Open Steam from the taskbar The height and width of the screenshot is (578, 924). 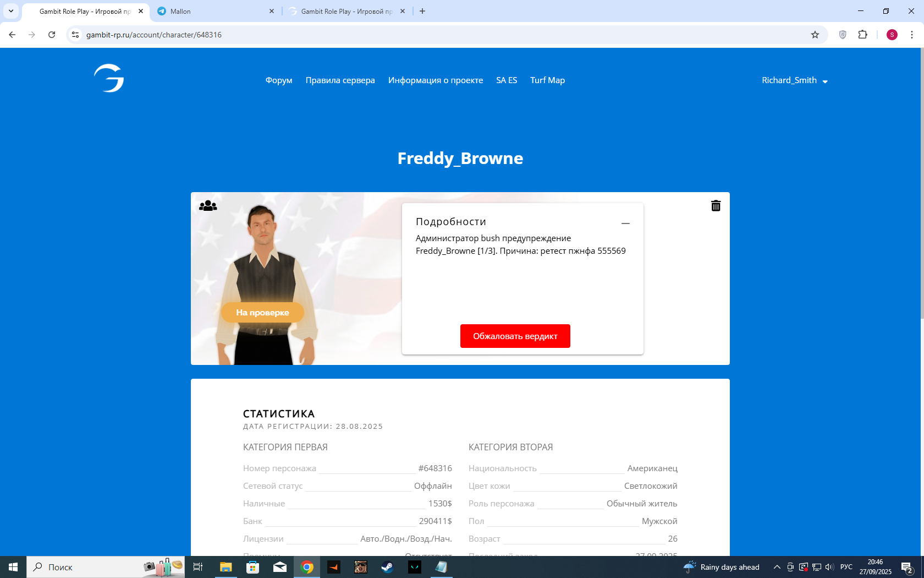(x=388, y=567)
